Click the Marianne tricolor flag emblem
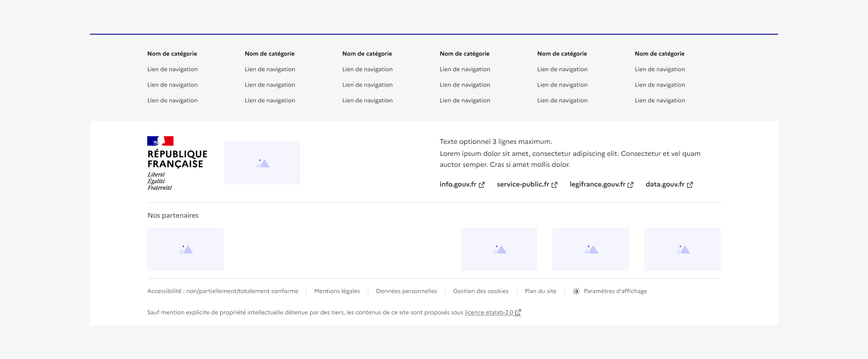The image size is (868, 359). coord(160,141)
